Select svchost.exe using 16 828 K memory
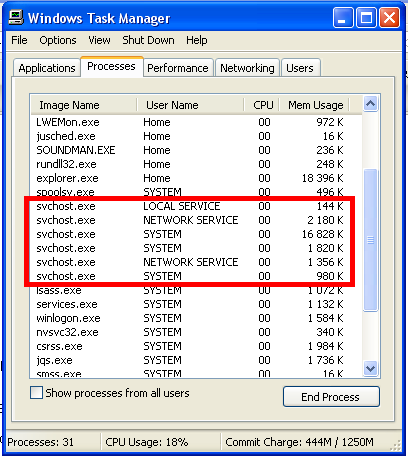This screenshot has width=408, height=457. tap(196, 234)
